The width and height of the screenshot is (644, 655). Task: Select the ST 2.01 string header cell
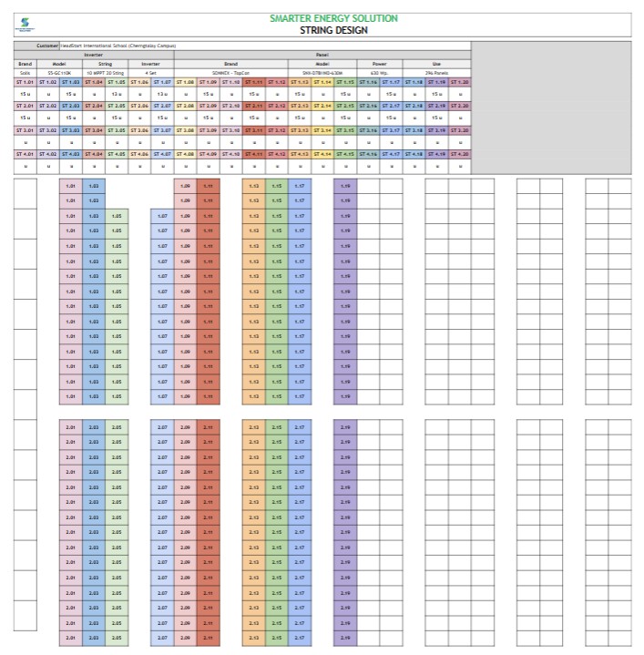click(25, 106)
